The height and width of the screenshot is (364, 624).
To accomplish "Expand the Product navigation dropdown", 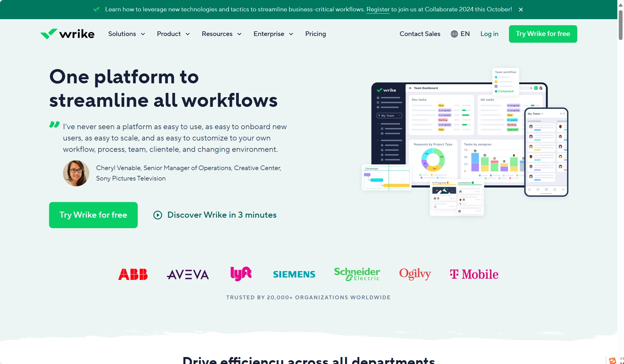I will click(173, 34).
